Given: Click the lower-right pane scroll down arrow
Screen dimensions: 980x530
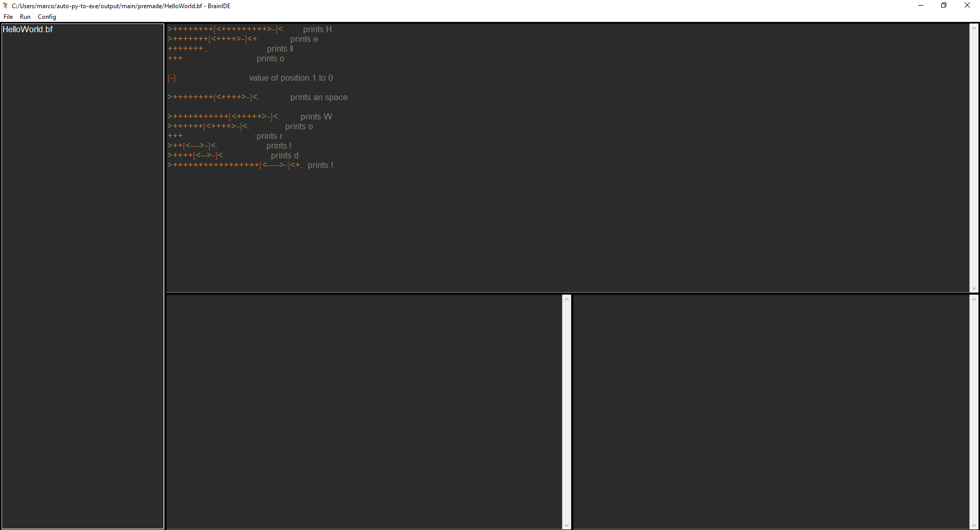Looking at the screenshot, I should [x=974, y=525].
